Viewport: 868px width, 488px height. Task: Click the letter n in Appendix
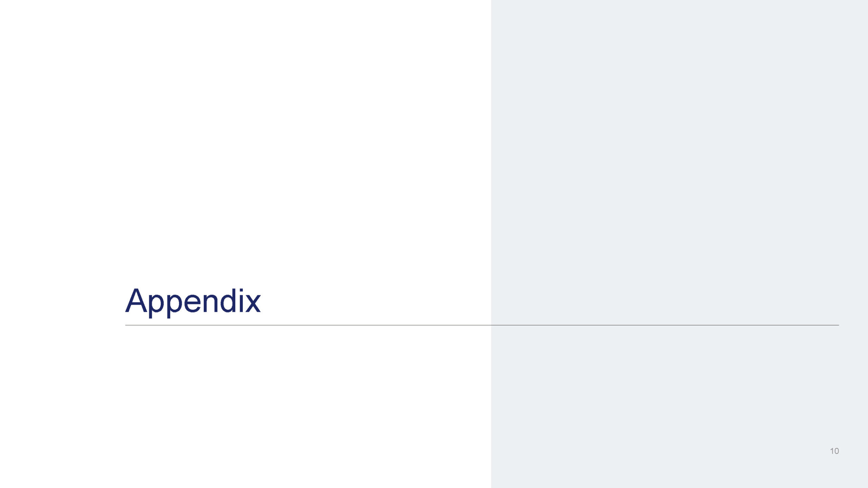point(210,303)
